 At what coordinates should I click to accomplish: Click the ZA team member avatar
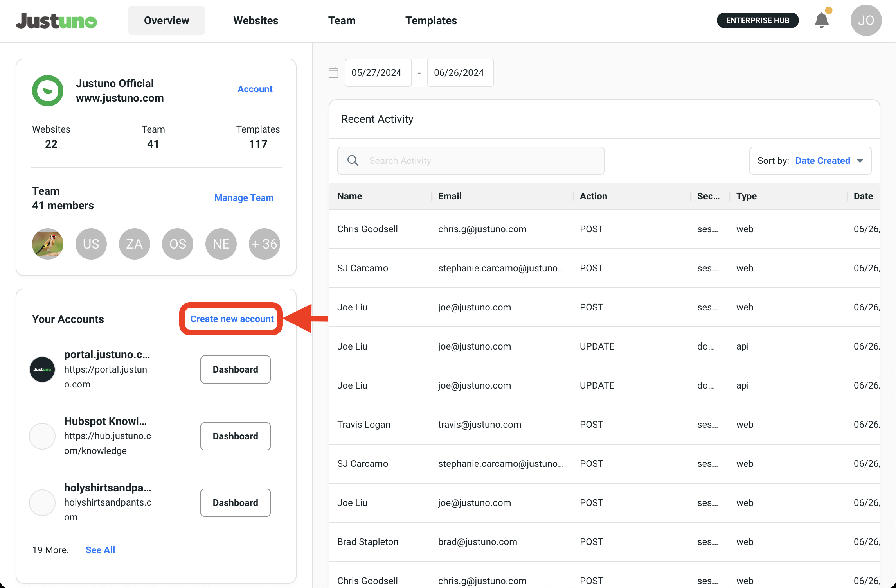[134, 244]
